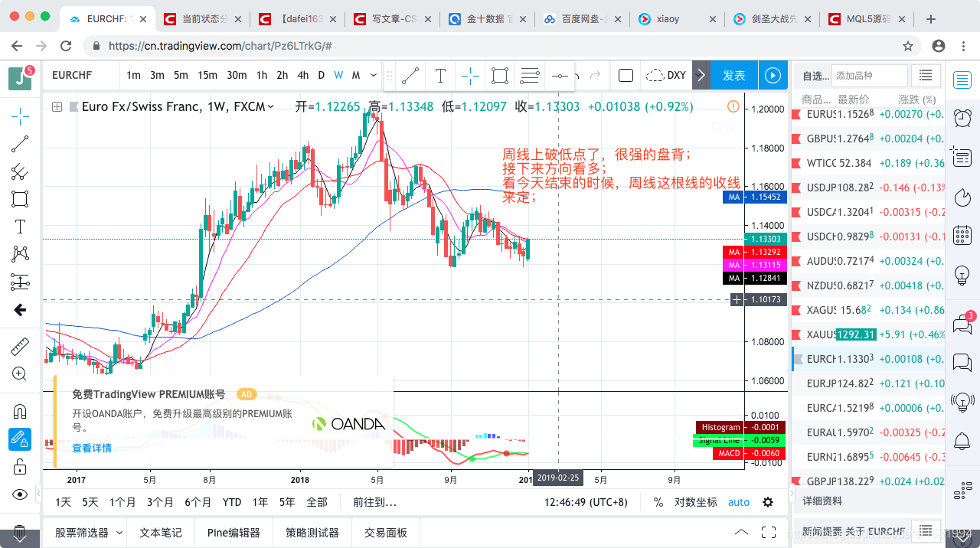Click the red-orange alert warning icon on chart
Viewport: 980px width, 548px height.
[733, 106]
